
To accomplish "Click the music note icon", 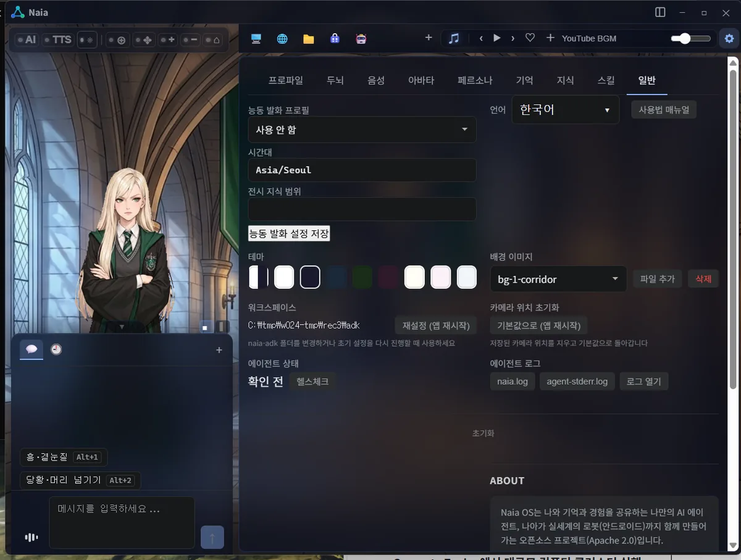I will click(454, 38).
